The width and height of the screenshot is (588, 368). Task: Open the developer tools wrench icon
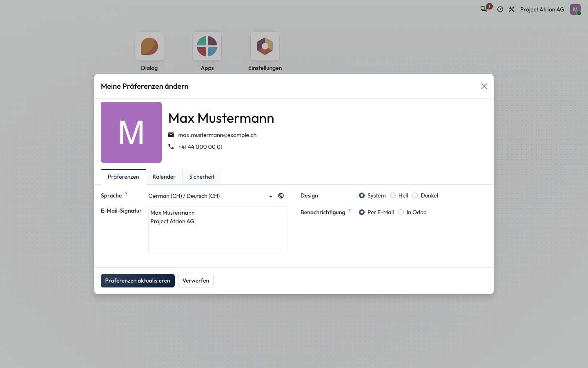(512, 9)
